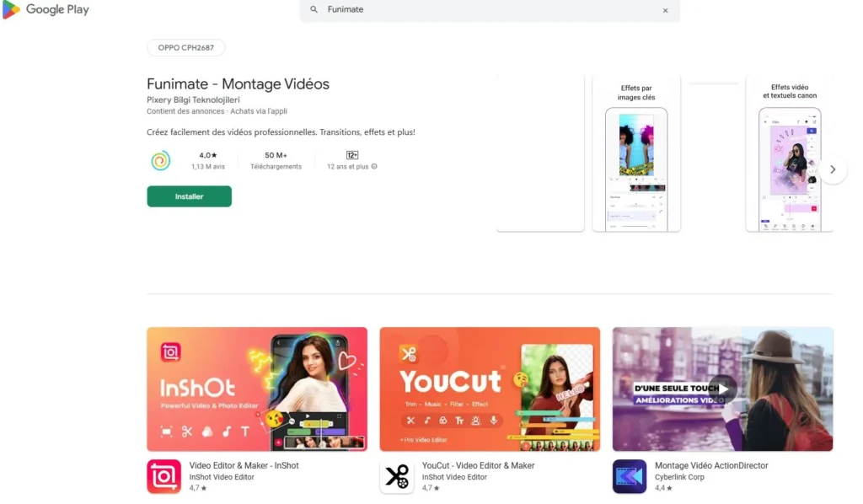Click the Google Play logo
The image size is (863, 504).
pos(46,9)
